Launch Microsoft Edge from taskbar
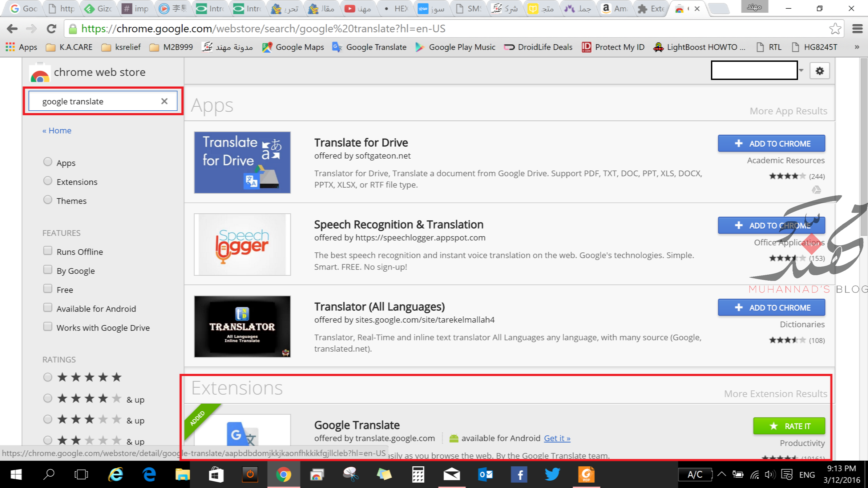This screenshot has width=868, height=488. pyautogui.click(x=149, y=474)
